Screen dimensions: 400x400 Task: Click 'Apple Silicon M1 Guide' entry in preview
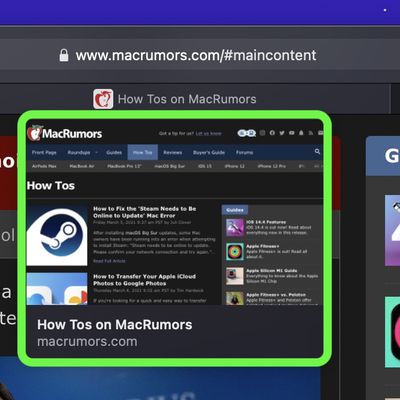click(x=272, y=276)
